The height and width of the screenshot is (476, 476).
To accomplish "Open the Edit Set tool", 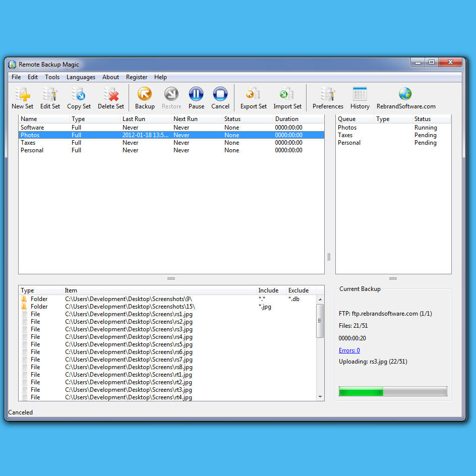I will (x=50, y=98).
